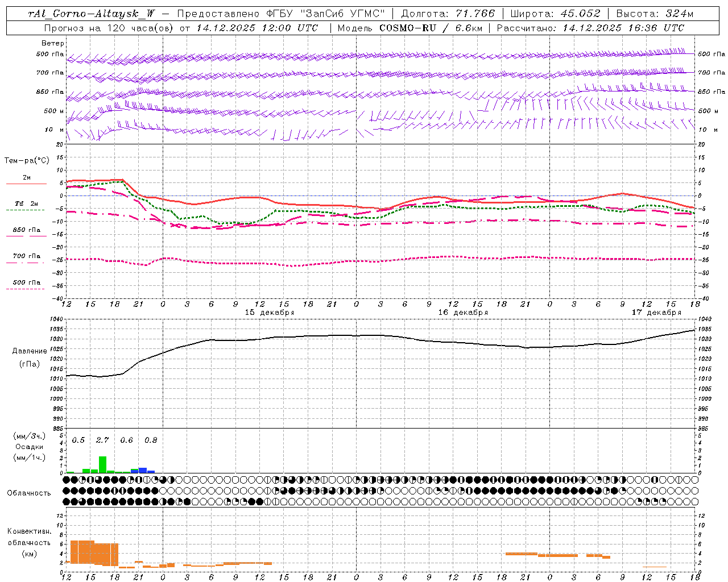Click the station title rAl_Gorno-Altaysk_W
The height and width of the screenshot is (582, 728).
(x=92, y=14)
